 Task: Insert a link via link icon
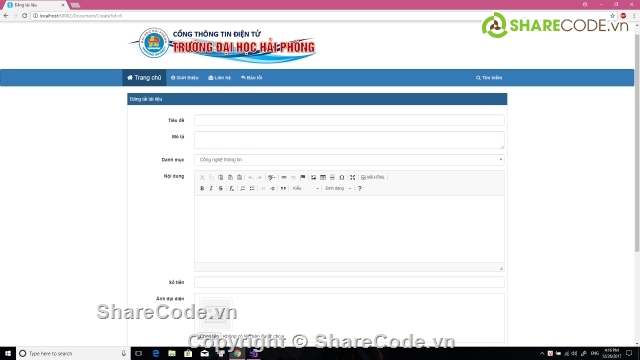point(284,177)
